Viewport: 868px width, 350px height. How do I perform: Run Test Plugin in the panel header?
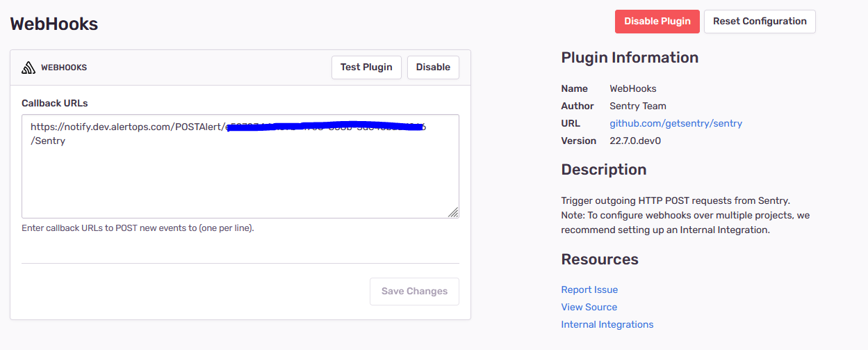pos(366,67)
